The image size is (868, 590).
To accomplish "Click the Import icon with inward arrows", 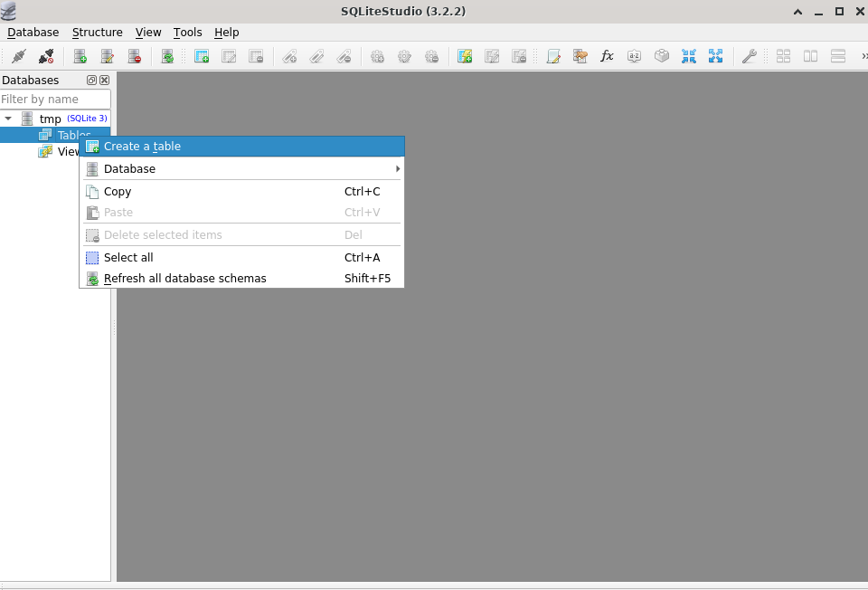I will coord(689,56).
